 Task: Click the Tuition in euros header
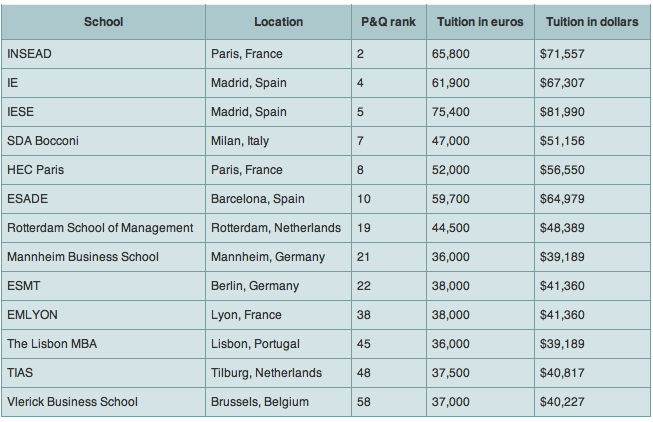pos(480,22)
